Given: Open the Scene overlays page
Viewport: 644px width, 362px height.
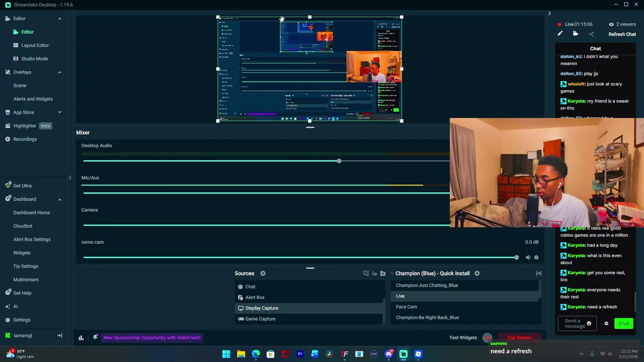Looking at the screenshot, I should pos(20,85).
